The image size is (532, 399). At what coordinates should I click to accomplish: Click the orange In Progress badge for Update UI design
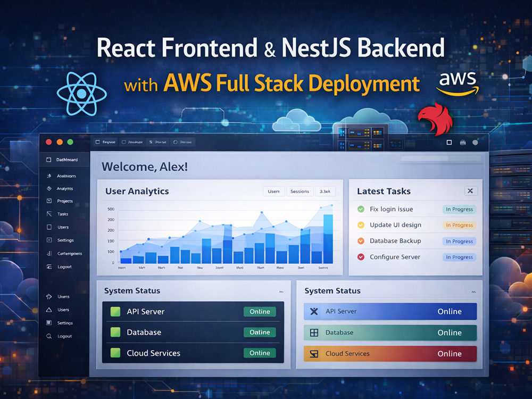460,225
